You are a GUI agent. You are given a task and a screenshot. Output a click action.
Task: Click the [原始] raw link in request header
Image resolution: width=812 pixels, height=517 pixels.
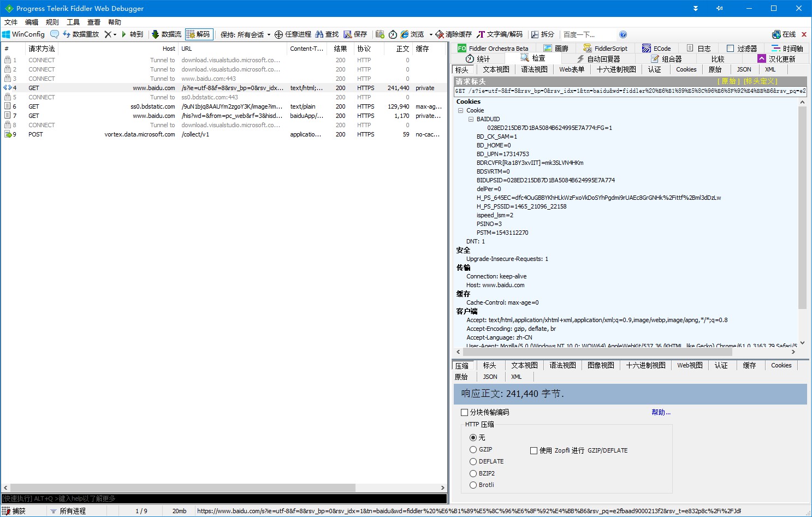click(728, 81)
